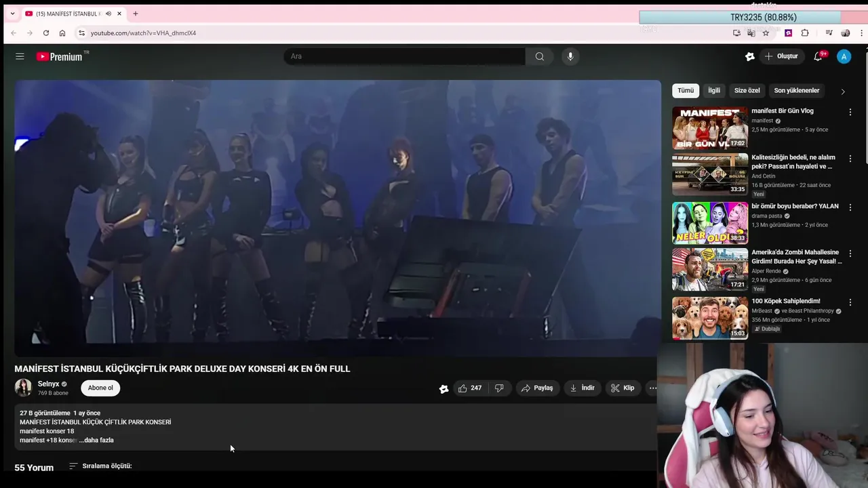Open options for Amerika'da Zombi Mahallesine video
This screenshot has width=868, height=488.
[x=850, y=253]
